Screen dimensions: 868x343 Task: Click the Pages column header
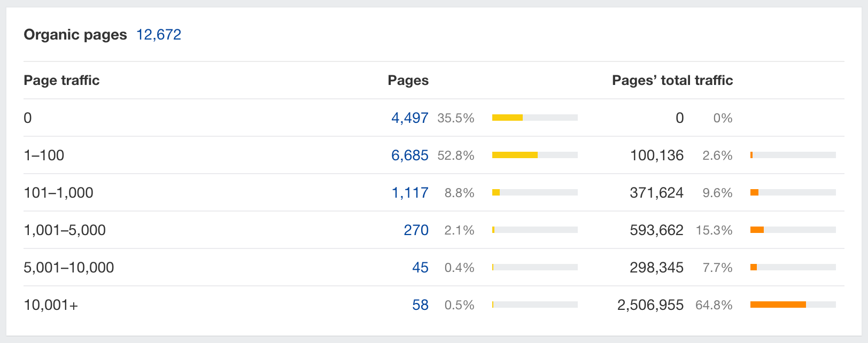click(x=408, y=80)
